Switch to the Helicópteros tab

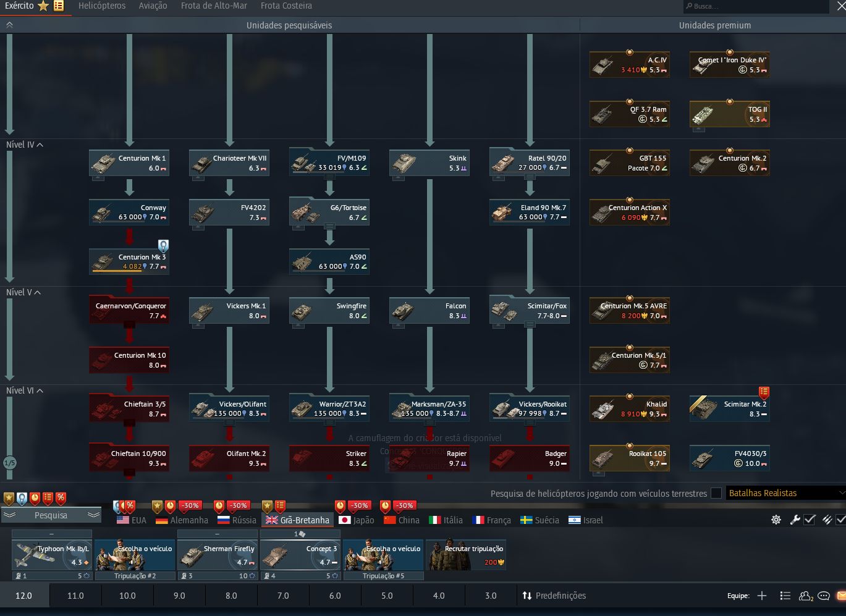click(x=102, y=6)
